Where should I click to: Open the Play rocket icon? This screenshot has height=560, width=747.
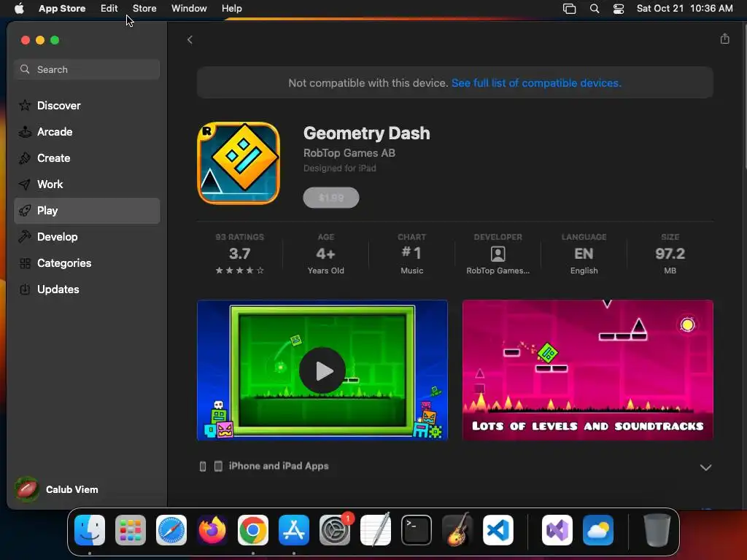(x=25, y=211)
